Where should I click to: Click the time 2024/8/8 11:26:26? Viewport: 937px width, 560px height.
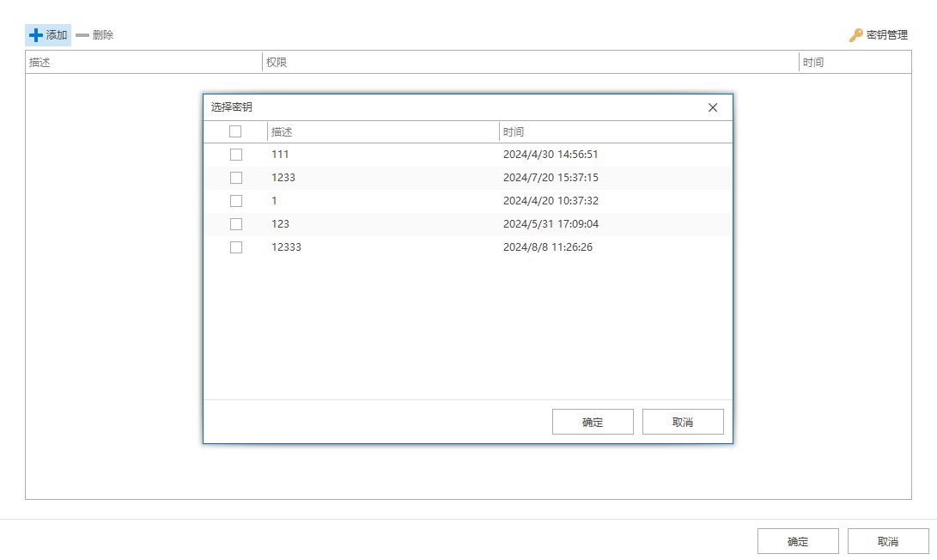click(x=547, y=247)
